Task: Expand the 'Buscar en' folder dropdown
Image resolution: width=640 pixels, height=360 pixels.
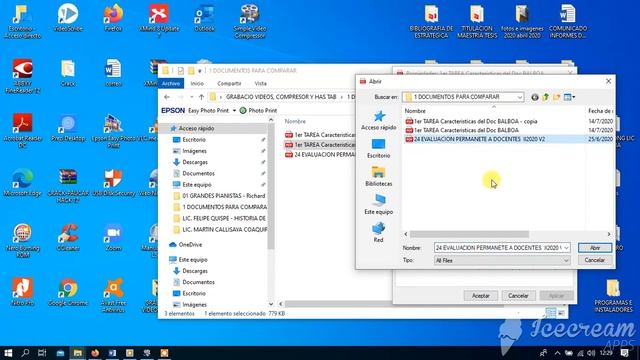Action: pos(520,97)
